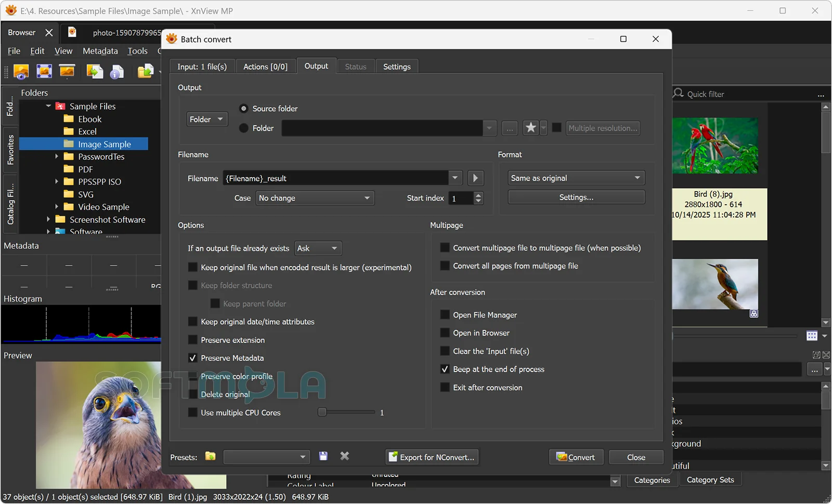The width and height of the screenshot is (832, 504).
Task: Open the File menu
Action: 14,51
